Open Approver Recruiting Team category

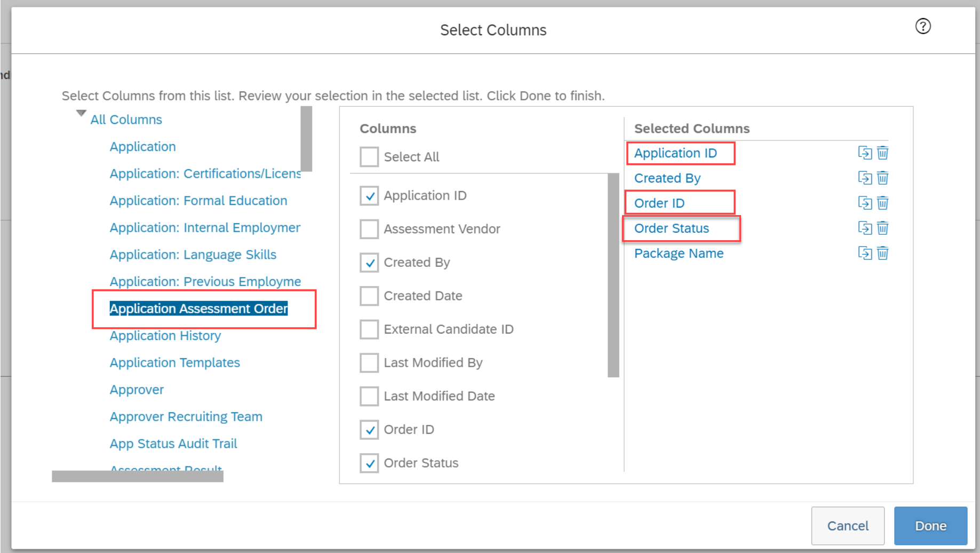(186, 417)
